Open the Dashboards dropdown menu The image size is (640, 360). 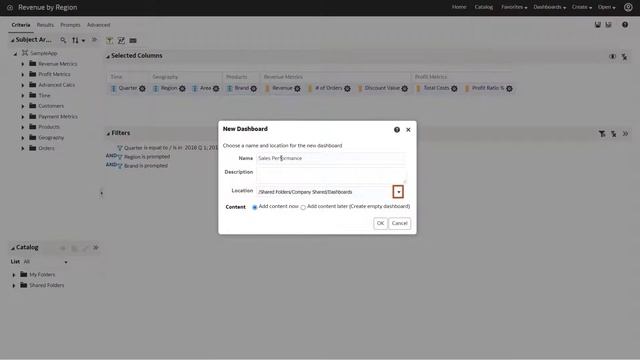click(549, 7)
